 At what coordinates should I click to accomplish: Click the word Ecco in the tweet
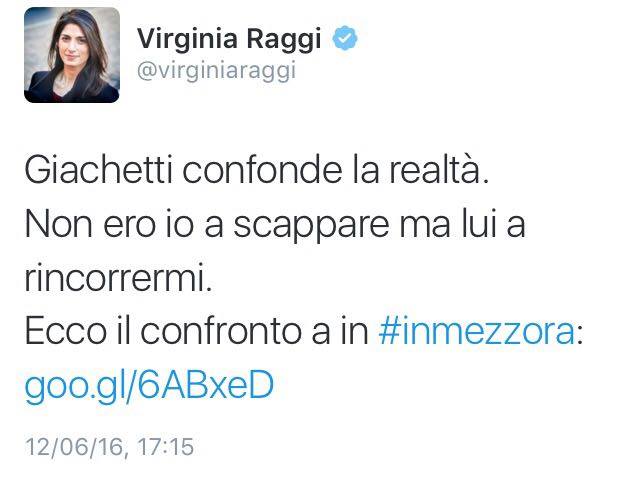pos(66,332)
